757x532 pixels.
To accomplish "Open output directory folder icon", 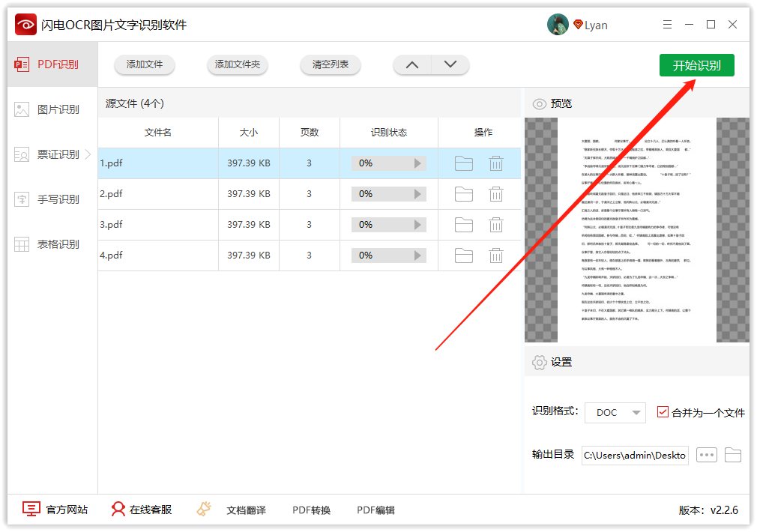I will [x=733, y=455].
